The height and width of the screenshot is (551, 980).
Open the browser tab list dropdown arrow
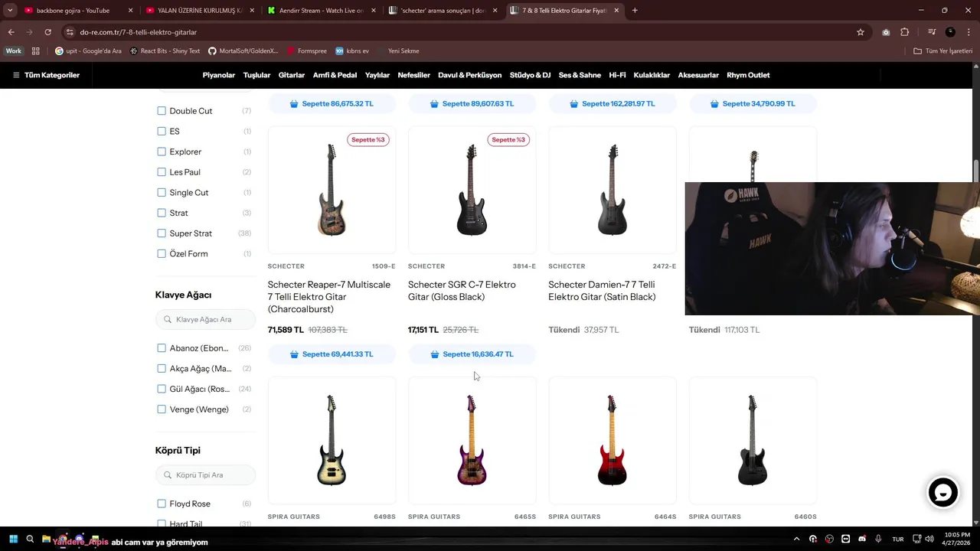[10, 11]
